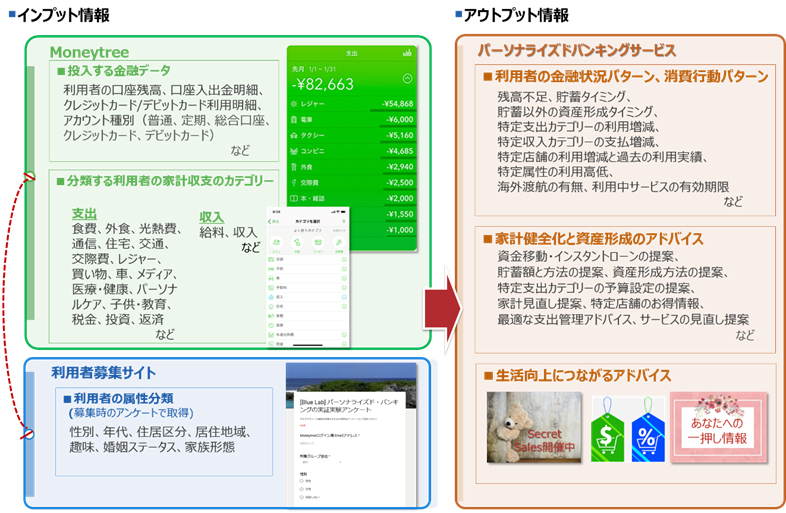Click the 支出 underlined category heading
The image size is (786, 513).
(x=84, y=213)
